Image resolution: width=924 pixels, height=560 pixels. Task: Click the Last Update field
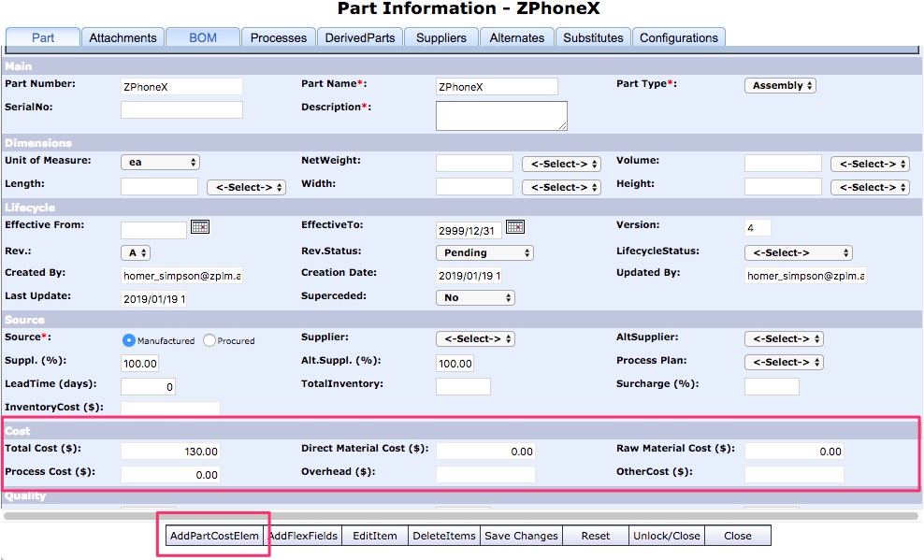pos(153,298)
